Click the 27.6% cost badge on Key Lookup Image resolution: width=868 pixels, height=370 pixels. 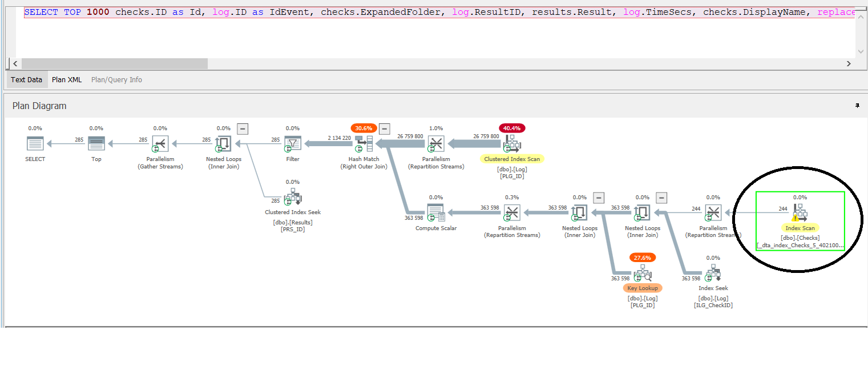643,258
